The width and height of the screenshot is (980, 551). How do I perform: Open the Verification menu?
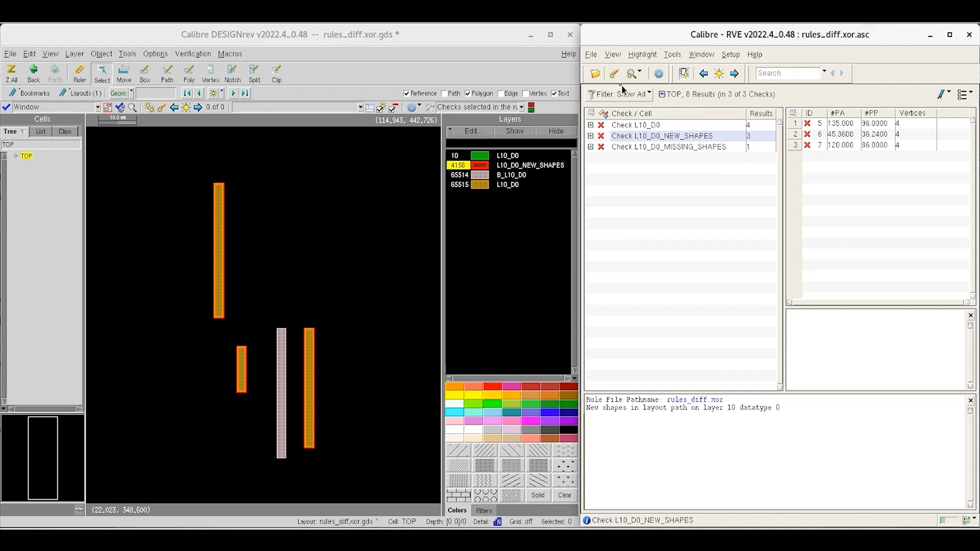point(192,54)
